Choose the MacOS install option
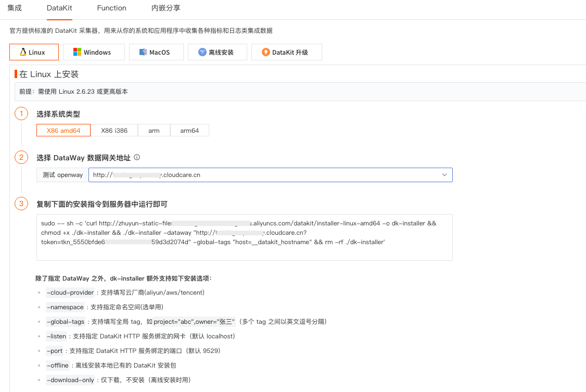The height and width of the screenshot is (392, 586). [156, 52]
